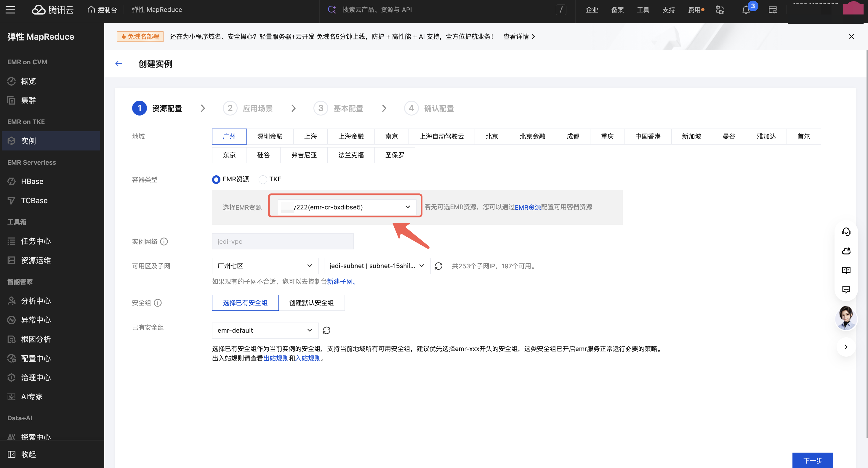Click the Tencent Cloud logo
The image size is (868, 468).
coord(52,10)
